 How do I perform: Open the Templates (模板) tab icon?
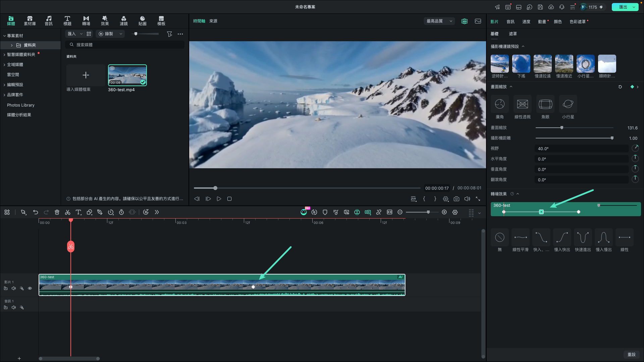(161, 20)
